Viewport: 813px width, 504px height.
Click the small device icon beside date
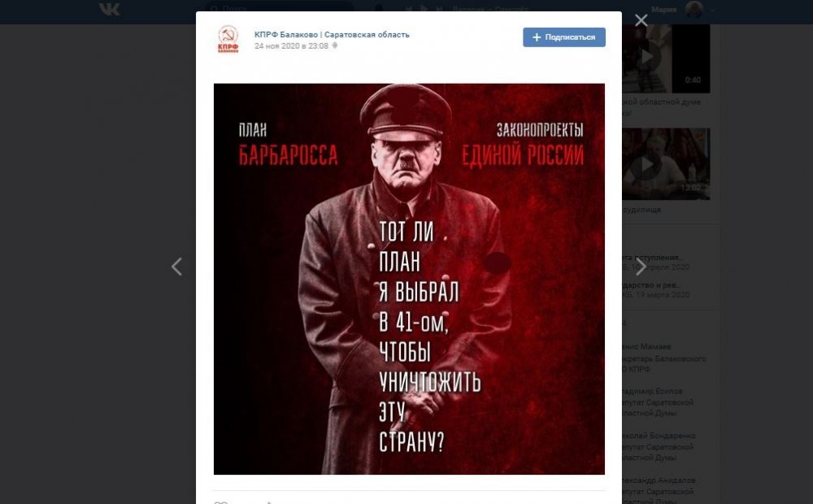335,46
